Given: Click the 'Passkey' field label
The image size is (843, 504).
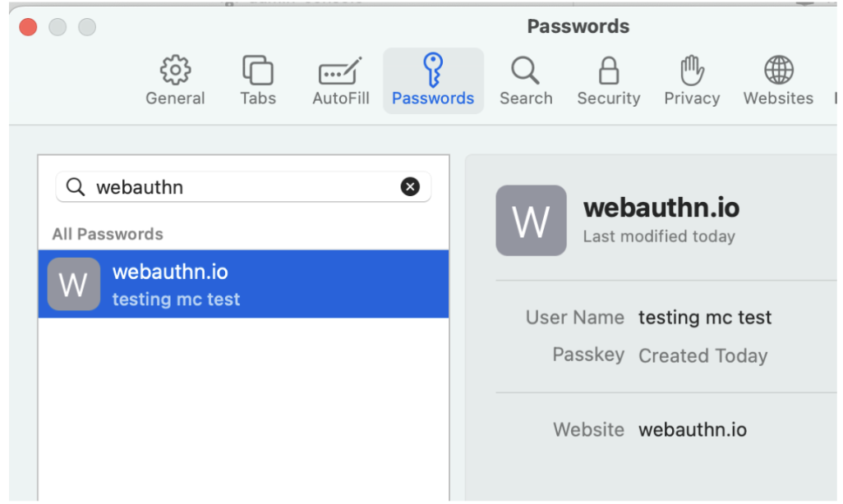Looking at the screenshot, I should click(588, 355).
